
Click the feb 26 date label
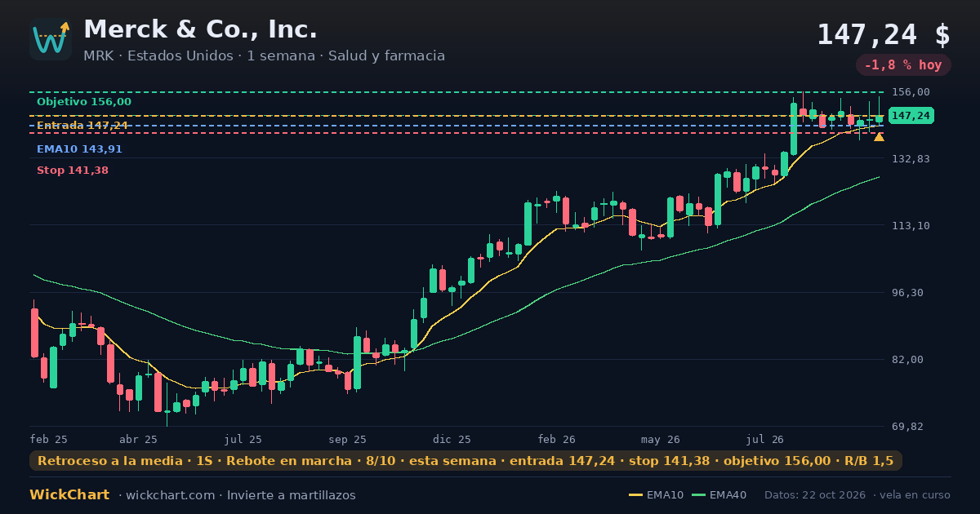click(557, 439)
